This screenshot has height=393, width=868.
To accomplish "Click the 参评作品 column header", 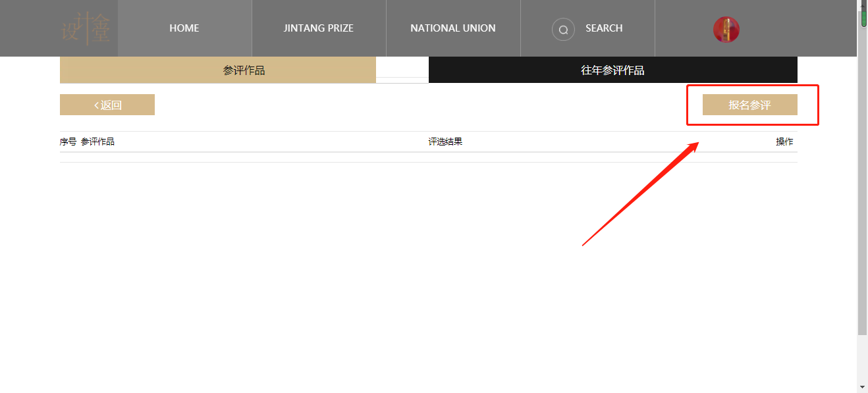I will pyautogui.click(x=97, y=142).
